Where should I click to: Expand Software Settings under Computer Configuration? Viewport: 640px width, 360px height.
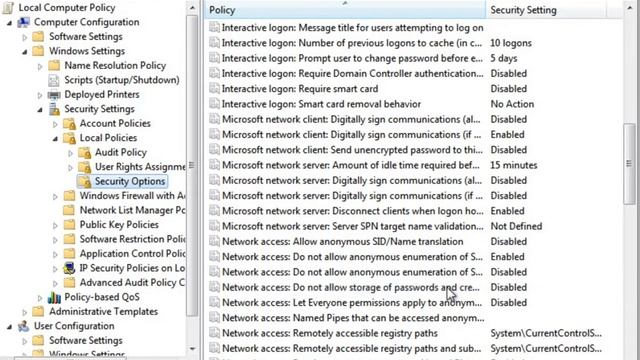24,37
